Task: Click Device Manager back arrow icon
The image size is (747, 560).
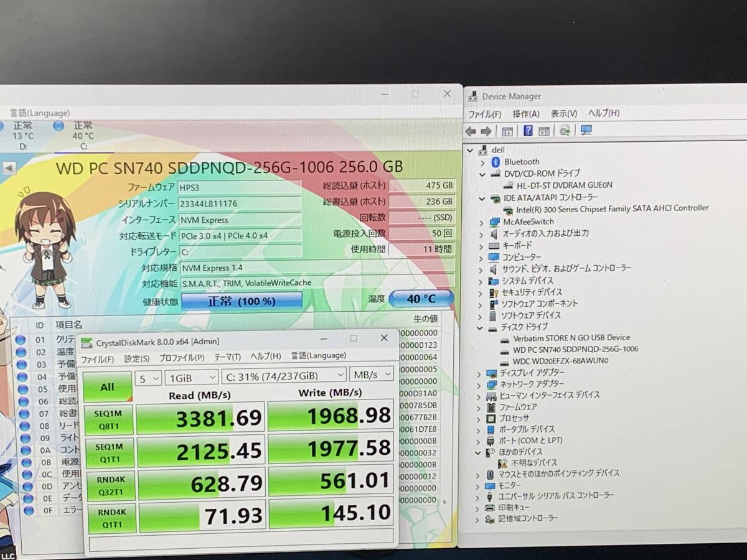Action: click(x=471, y=131)
